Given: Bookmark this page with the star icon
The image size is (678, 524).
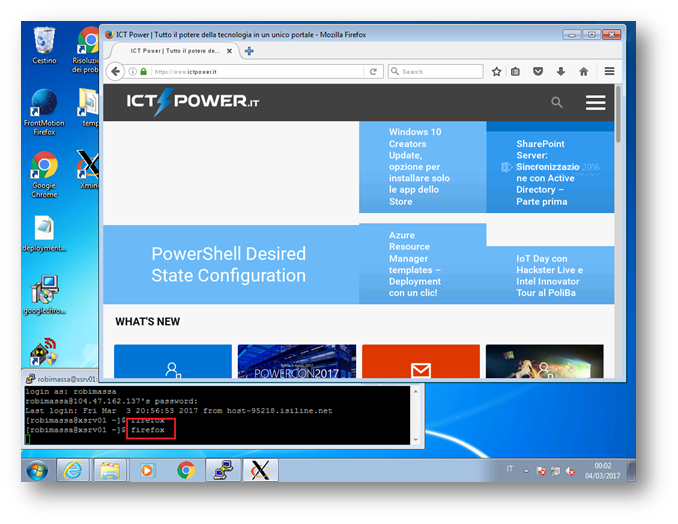Looking at the screenshot, I should point(496,71).
